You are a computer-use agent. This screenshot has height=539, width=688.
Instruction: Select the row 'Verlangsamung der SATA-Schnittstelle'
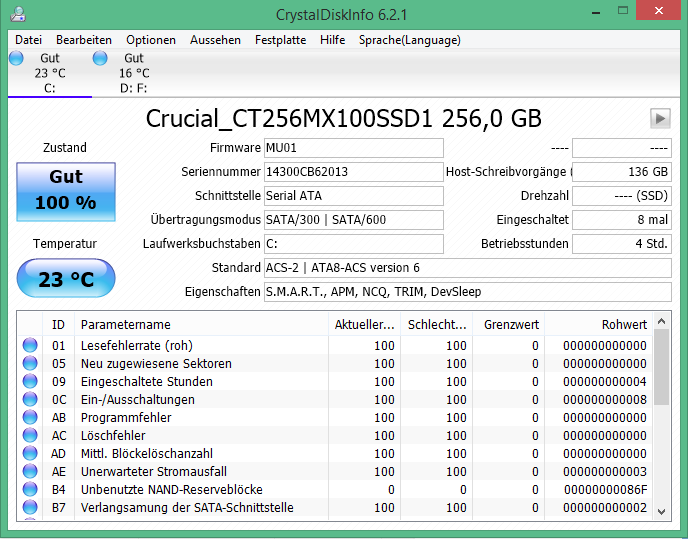[335, 507]
